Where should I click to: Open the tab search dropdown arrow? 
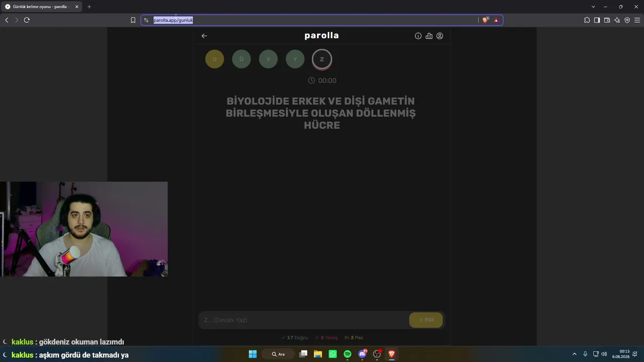(593, 7)
